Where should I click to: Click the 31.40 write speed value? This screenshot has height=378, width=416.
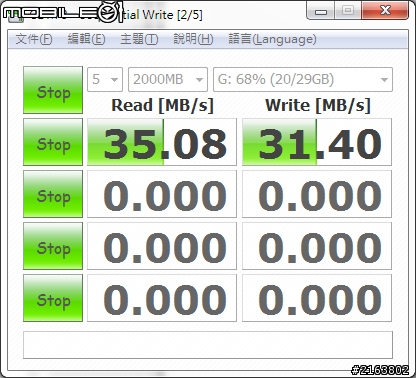(x=317, y=142)
